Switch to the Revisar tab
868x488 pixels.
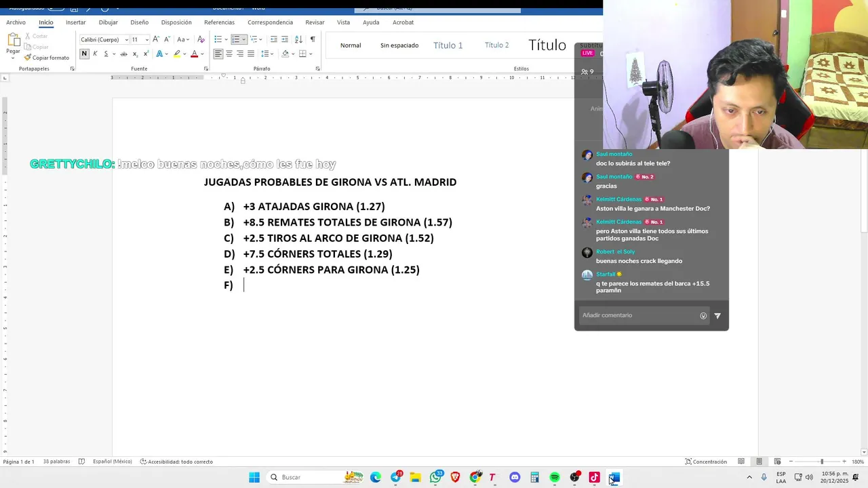315,22
